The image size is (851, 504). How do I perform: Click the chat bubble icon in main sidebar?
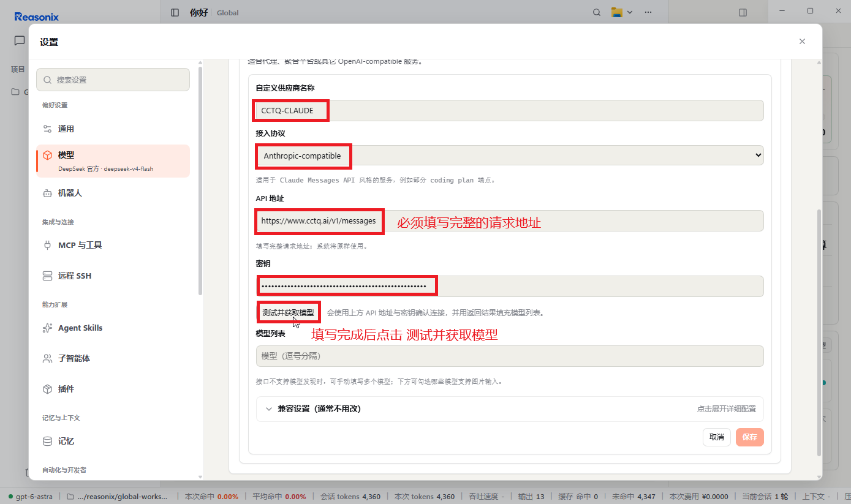[x=20, y=40]
